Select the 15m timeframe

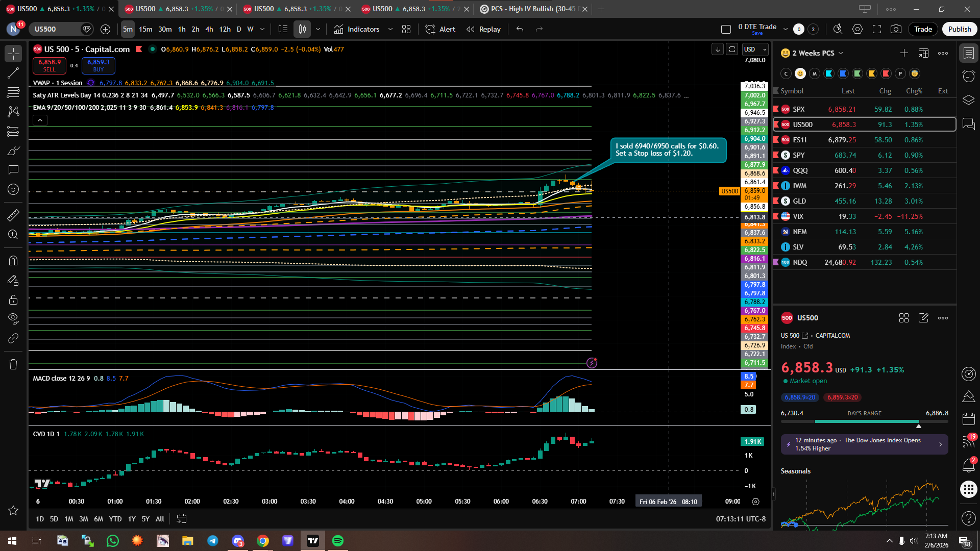coord(145,29)
